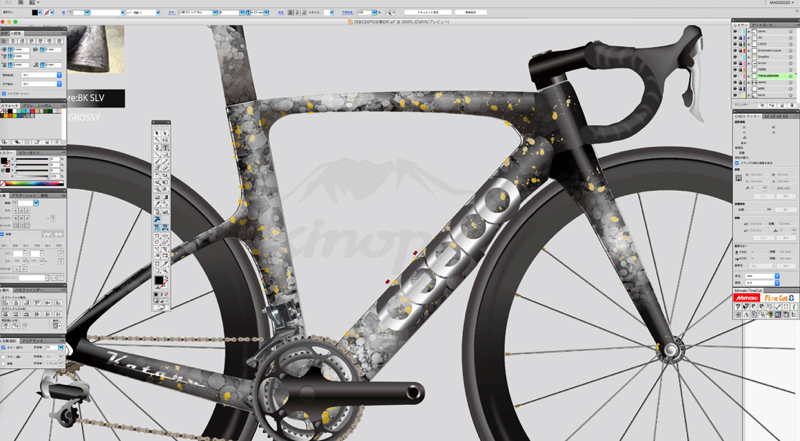The width and height of the screenshot is (800, 441).
Task: Open the font family dropdown
Action: pos(215,12)
